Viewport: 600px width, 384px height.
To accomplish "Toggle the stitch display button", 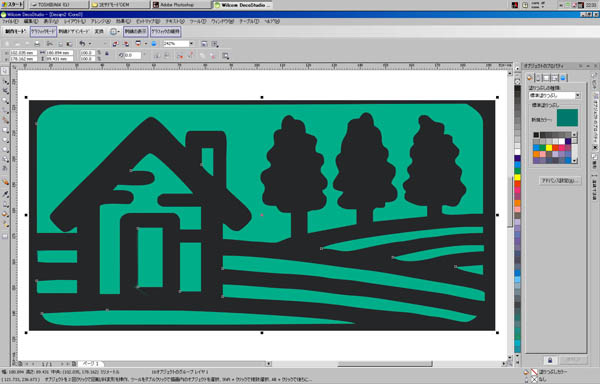I will (135, 31).
